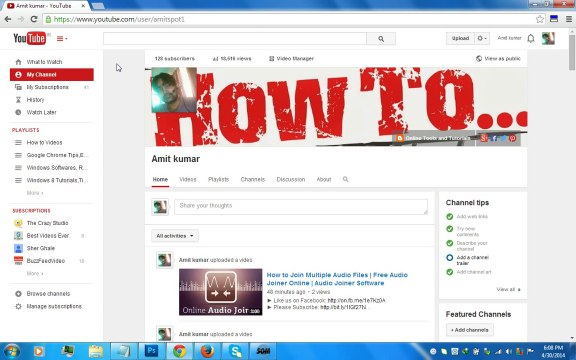576x360 pixels.
Task: Expand More under Subscriptions
Action: [35, 273]
